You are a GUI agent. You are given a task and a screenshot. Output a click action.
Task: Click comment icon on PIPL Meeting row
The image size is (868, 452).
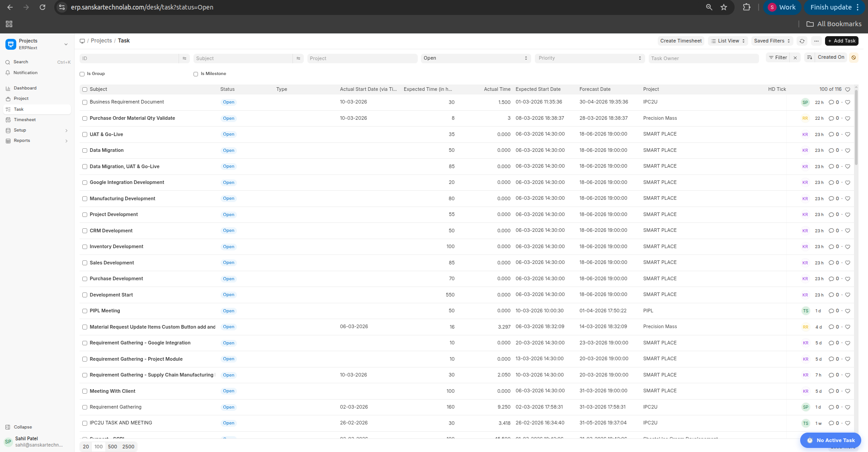pyautogui.click(x=831, y=311)
